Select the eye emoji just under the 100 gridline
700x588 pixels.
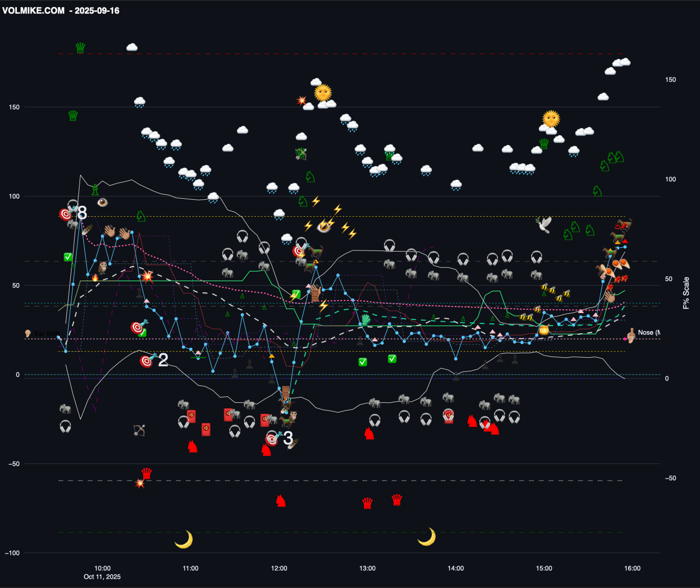click(102, 202)
